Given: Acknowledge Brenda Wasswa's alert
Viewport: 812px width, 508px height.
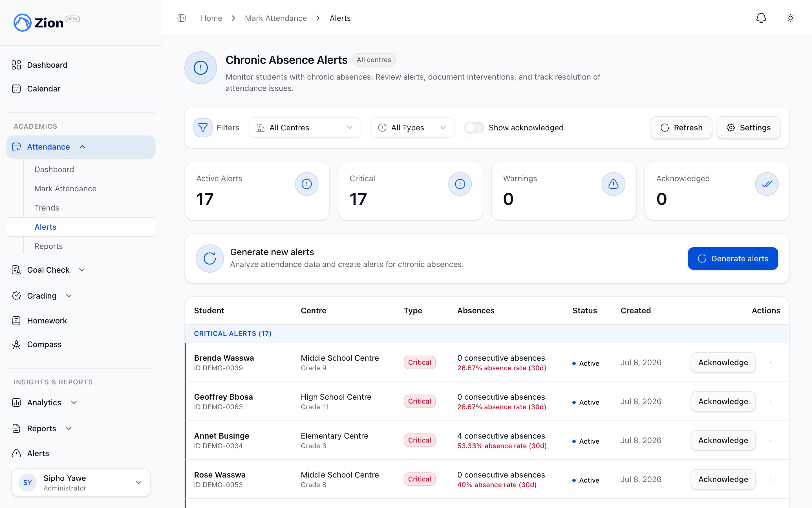Looking at the screenshot, I should (723, 363).
